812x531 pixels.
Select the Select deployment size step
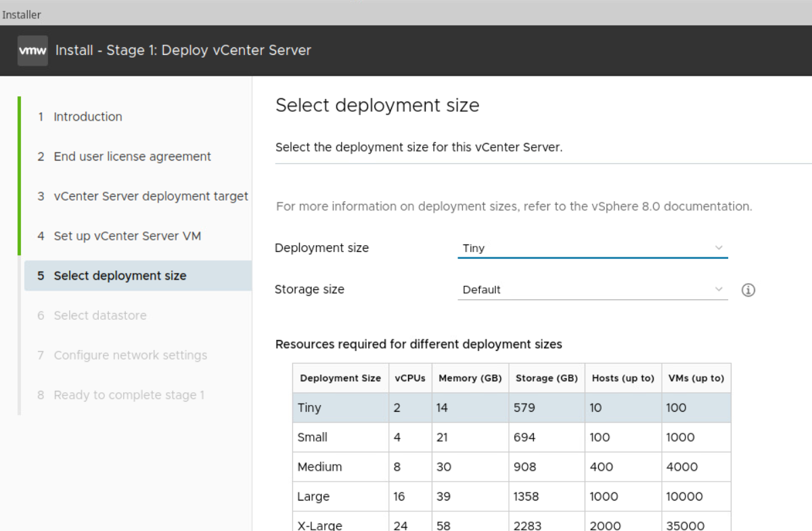pos(120,276)
